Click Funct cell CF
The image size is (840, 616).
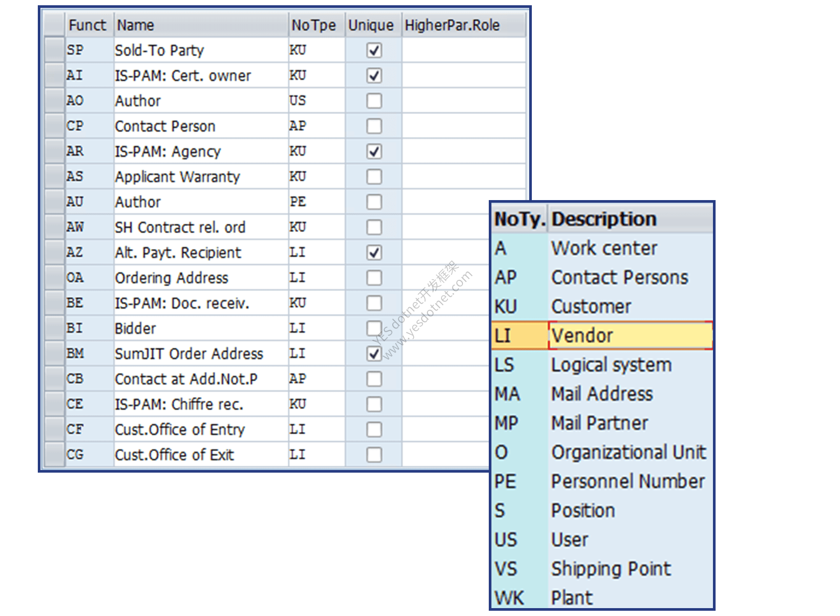(x=89, y=430)
